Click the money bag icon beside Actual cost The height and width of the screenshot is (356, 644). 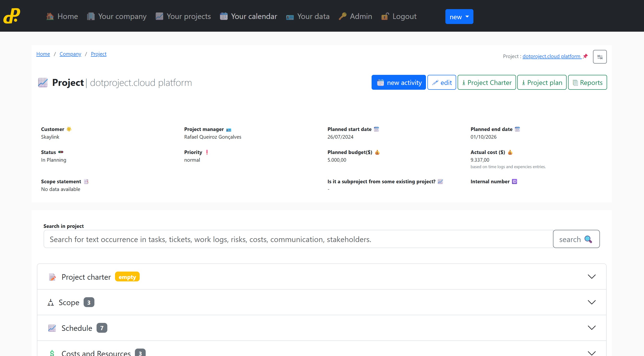tap(510, 152)
